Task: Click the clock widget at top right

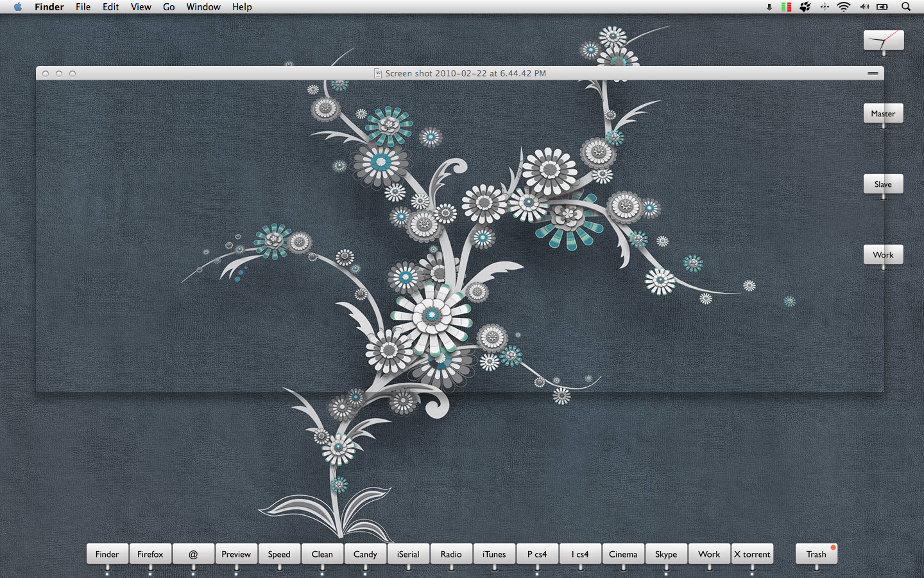Action: pos(884,40)
